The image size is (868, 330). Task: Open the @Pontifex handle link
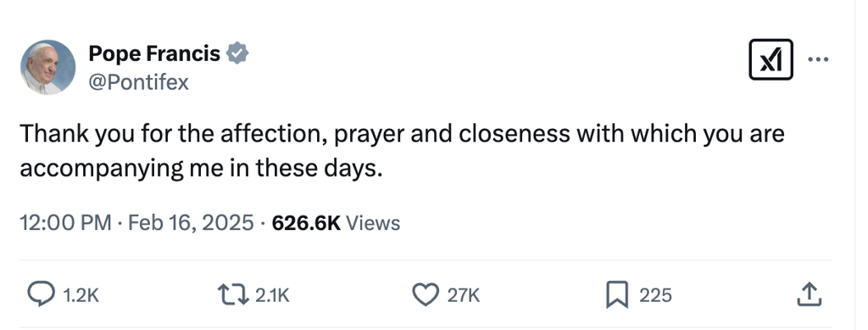138,82
